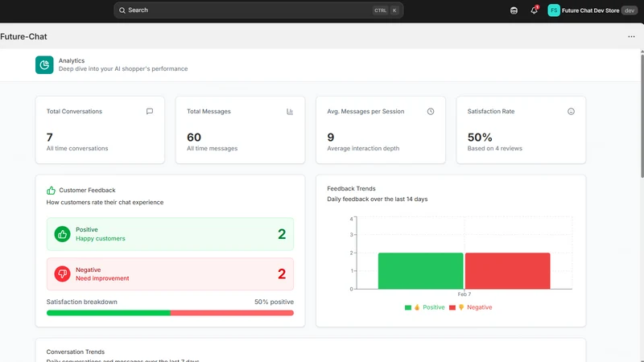The height and width of the screenshot is (362, 644).
Task: Click the red Negative legend swatch
Action: point(452,307)
